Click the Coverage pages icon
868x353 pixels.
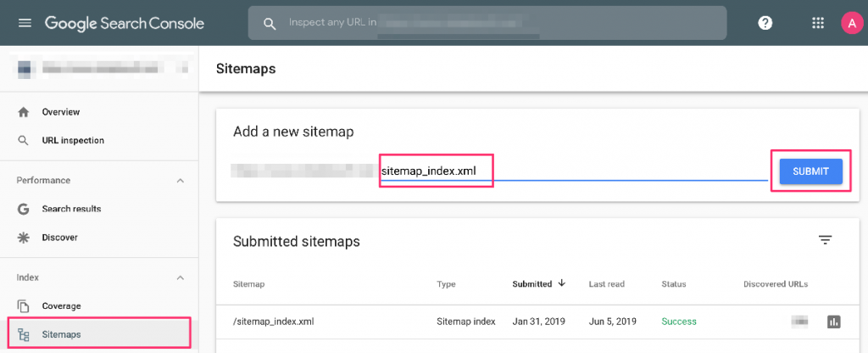point(23,305)
